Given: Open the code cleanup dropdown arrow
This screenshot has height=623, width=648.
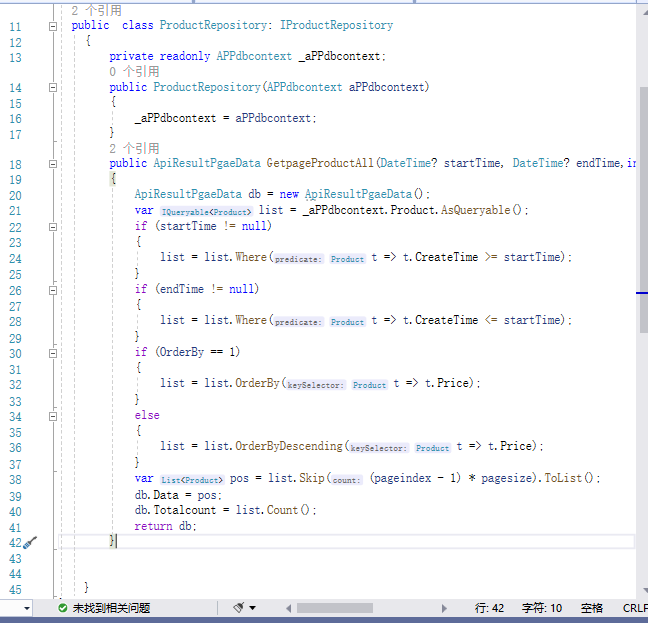Looking at the screenshot, I should tap(253, 608).
